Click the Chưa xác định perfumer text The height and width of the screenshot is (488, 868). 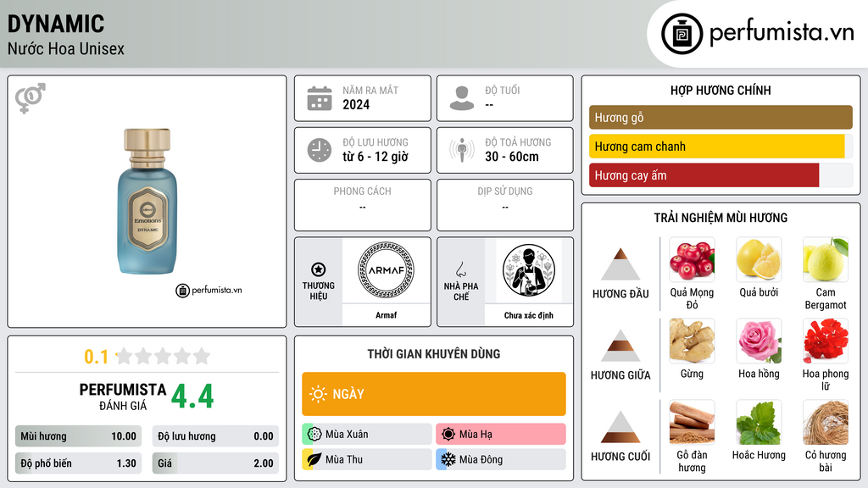529,315
